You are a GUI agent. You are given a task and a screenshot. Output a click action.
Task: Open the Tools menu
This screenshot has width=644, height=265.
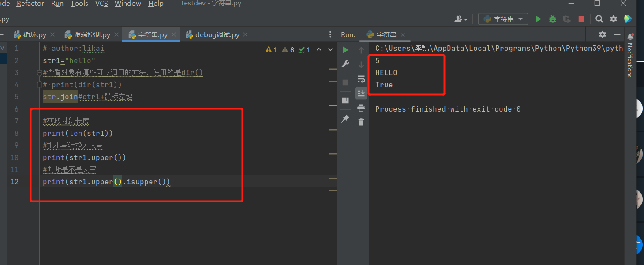click(x=79, y=4)
